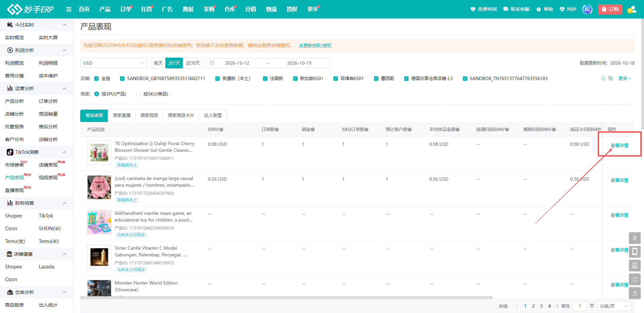
Task: Uncheck the 全选 stores checkbox
Action: click(x=97, y=78)
